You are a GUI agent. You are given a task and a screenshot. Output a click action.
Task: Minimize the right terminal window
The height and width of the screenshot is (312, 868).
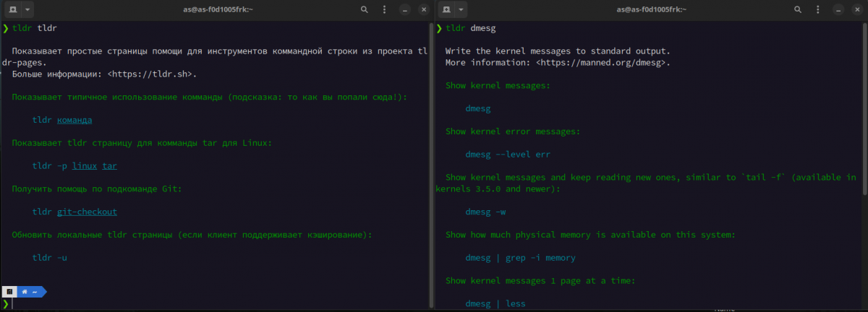[x=840, y=10]
